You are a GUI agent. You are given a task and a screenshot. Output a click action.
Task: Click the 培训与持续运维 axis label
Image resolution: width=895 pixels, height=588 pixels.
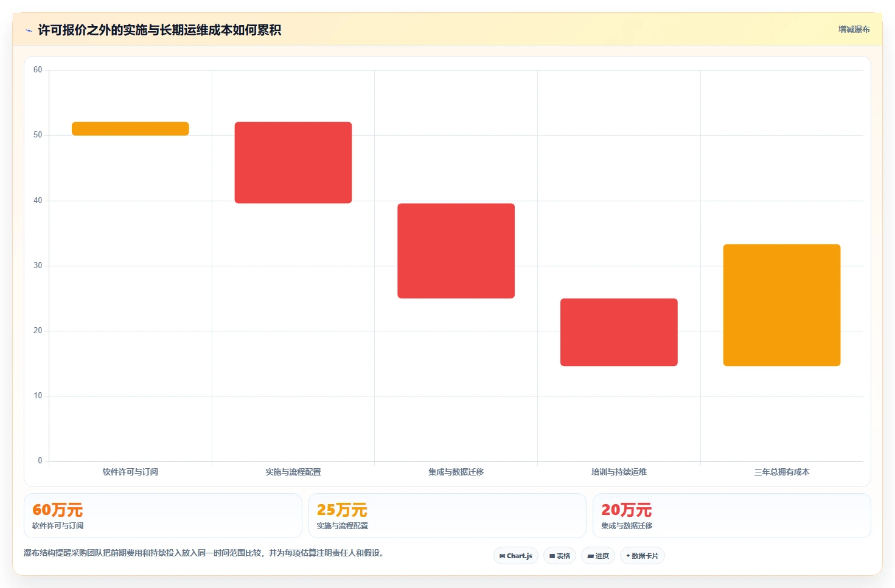[x=619, y=472]
